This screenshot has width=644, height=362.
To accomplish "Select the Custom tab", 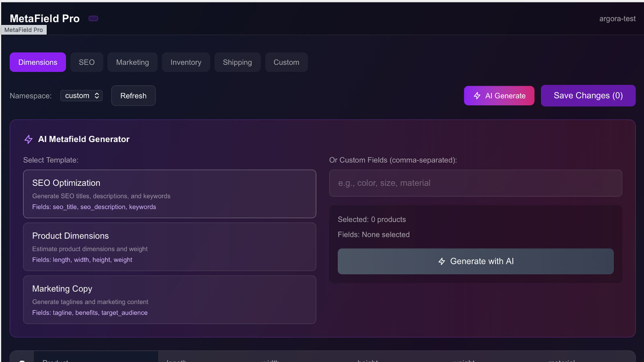I will 286,62.
